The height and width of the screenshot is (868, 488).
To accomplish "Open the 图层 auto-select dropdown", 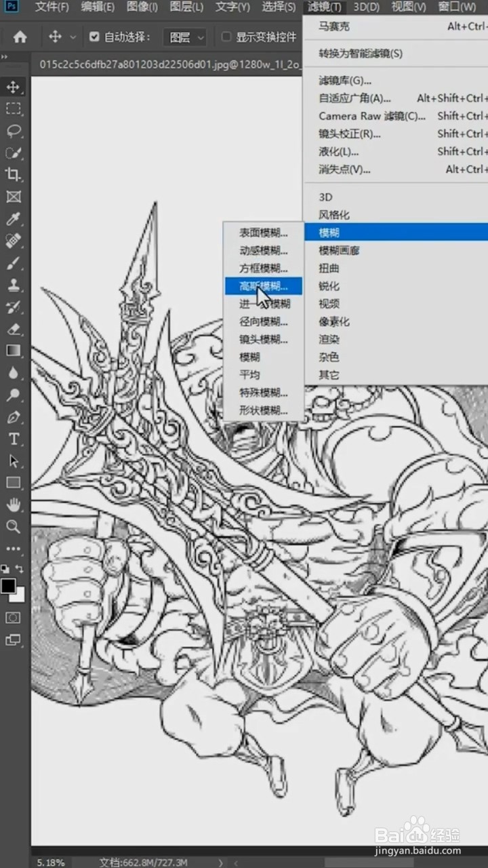I will [x=185, y=37].
